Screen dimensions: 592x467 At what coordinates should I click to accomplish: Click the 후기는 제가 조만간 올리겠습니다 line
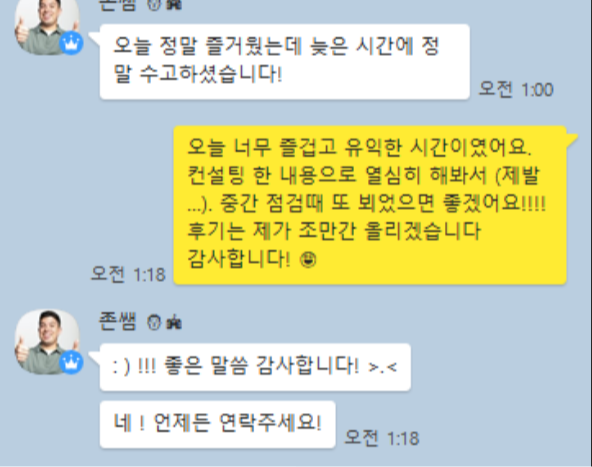tap(334, 231)
